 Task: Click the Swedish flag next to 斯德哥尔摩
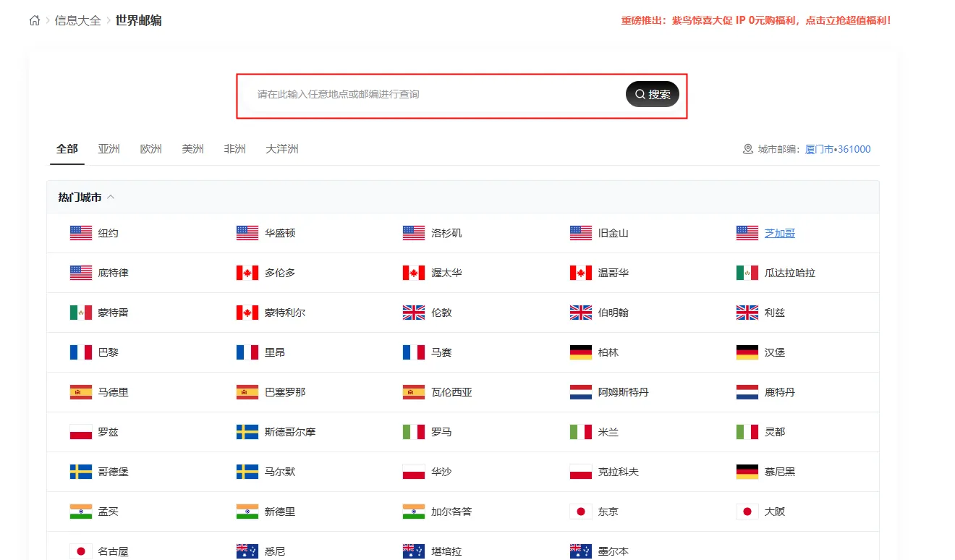247,432
